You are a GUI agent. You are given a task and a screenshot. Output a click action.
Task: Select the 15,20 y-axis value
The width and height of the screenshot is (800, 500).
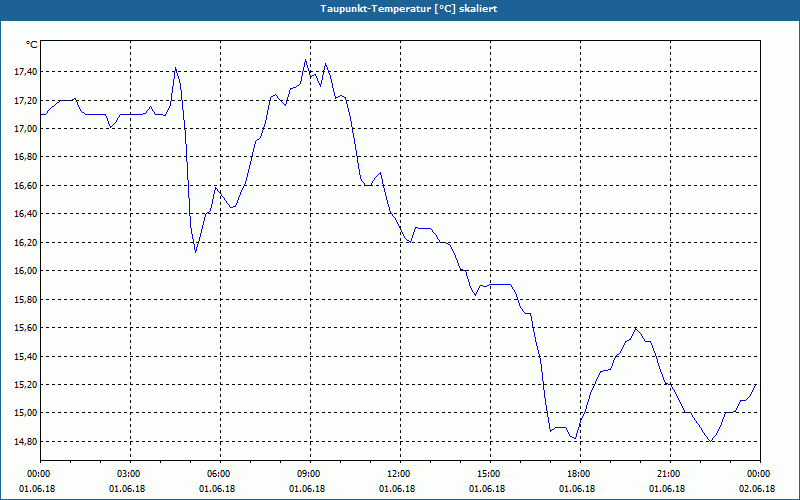tap(24, 385)
